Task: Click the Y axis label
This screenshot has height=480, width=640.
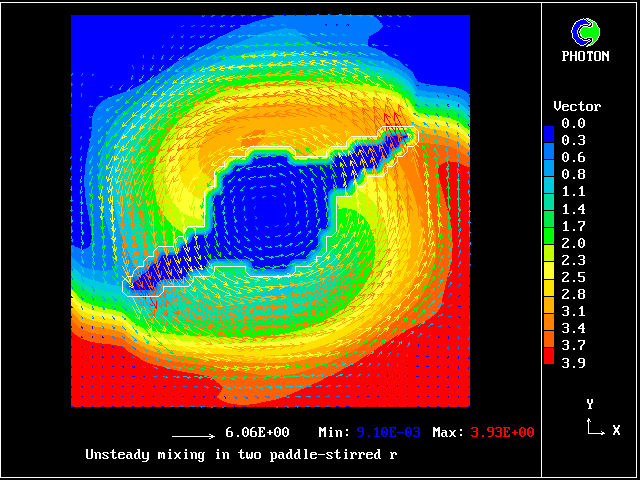Action: click(590, 405)
